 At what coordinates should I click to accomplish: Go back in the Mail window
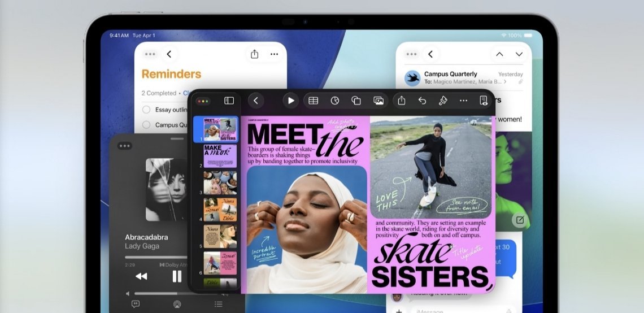point(430,54)
